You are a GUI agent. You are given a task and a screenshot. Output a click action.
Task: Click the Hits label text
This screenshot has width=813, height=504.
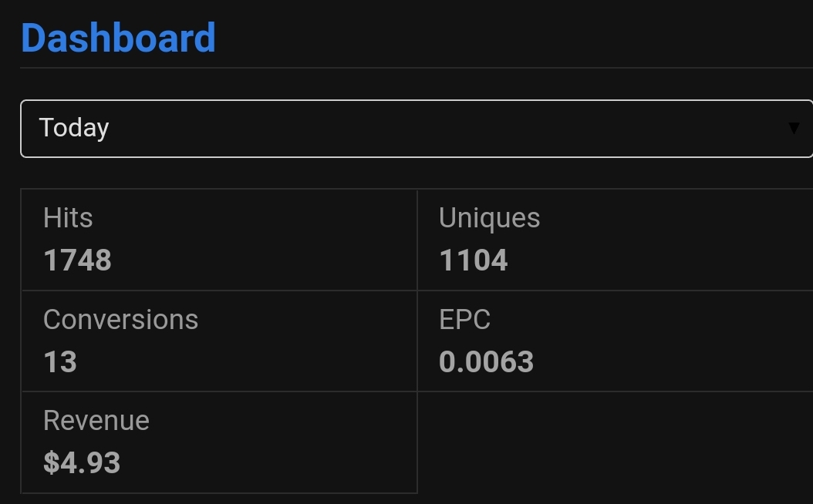tap(68, 217)
